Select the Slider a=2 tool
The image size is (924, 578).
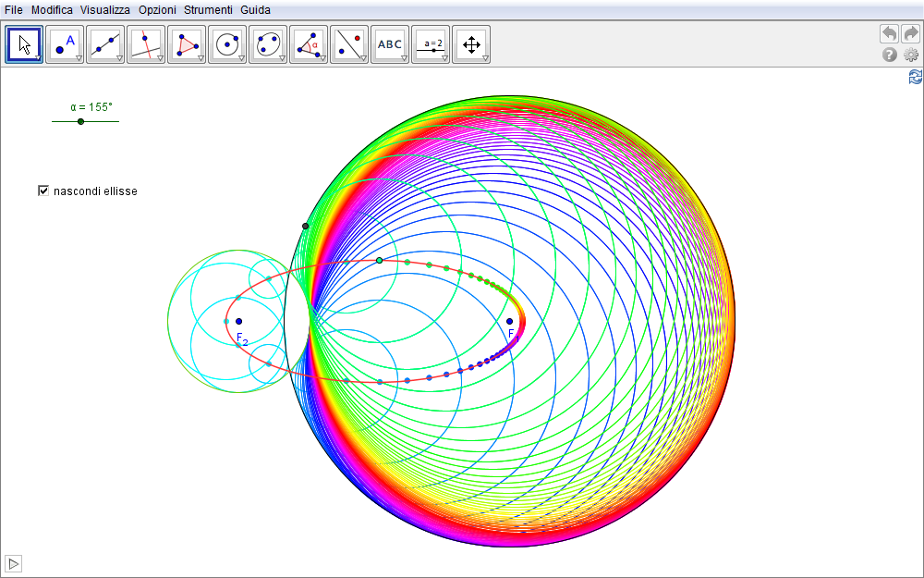[x=431, y=43]
